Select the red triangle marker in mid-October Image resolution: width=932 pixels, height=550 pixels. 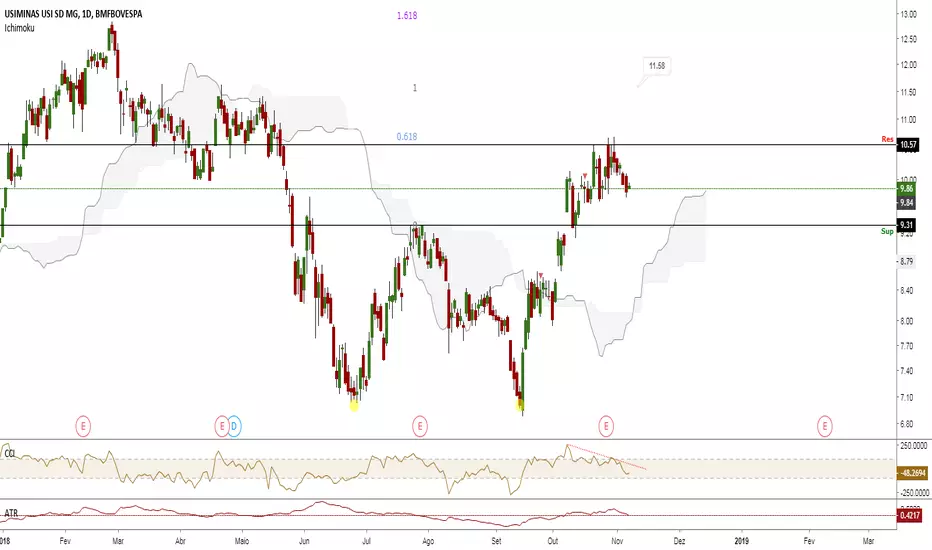click(585, 175)
